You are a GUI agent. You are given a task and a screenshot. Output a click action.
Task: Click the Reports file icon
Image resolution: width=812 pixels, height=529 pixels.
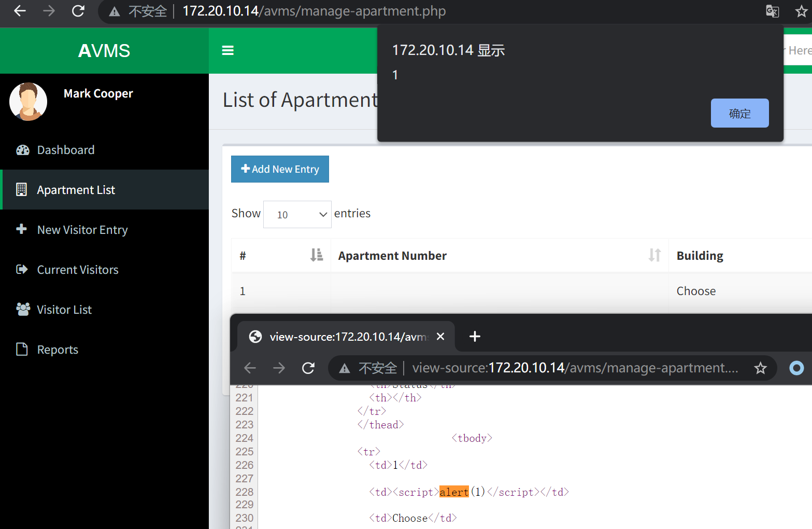pos(22,349)
